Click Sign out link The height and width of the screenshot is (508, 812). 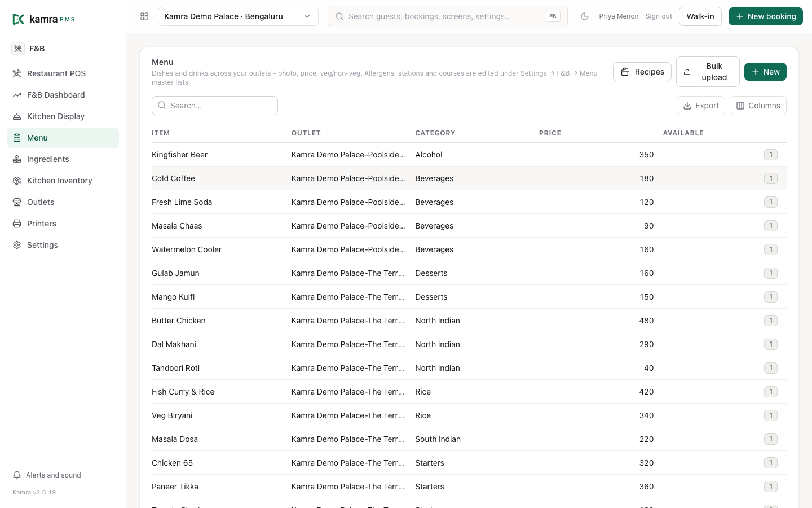[x=659, y=16]
